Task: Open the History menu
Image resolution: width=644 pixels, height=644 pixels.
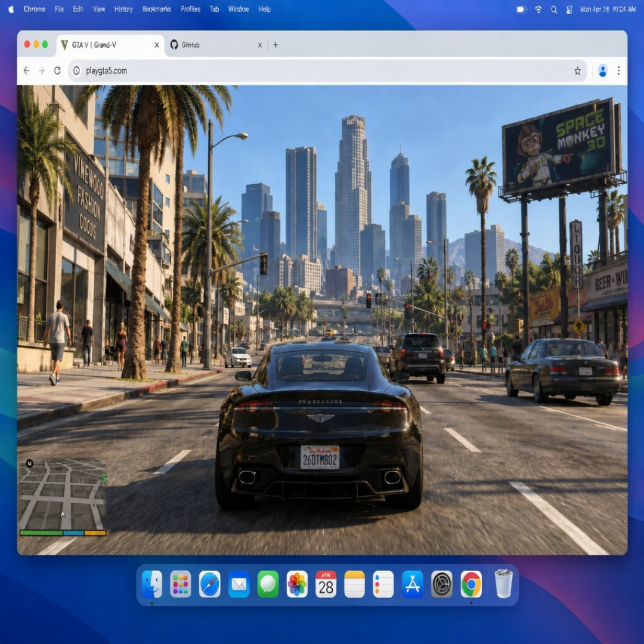Action: point(123,9)
